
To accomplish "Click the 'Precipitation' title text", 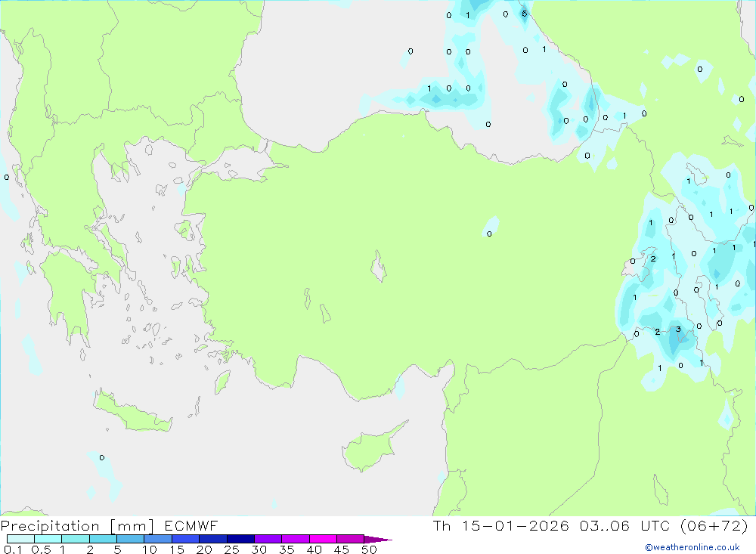I will [x=50, y=526].
